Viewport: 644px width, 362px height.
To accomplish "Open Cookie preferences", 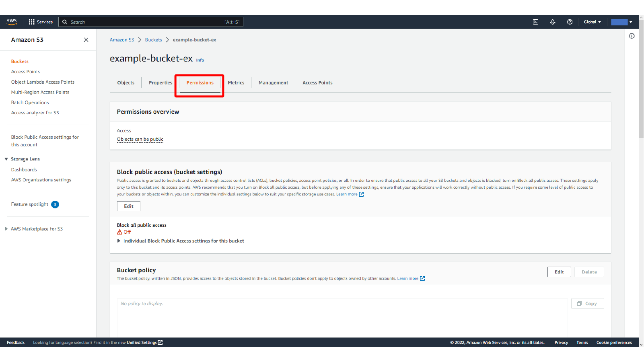I will (614, 343).
